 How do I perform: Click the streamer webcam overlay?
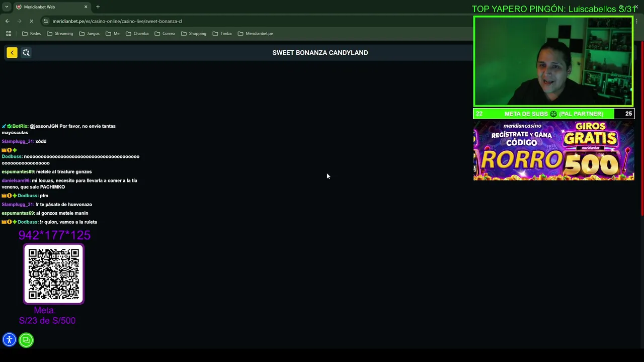click(553, 61)
